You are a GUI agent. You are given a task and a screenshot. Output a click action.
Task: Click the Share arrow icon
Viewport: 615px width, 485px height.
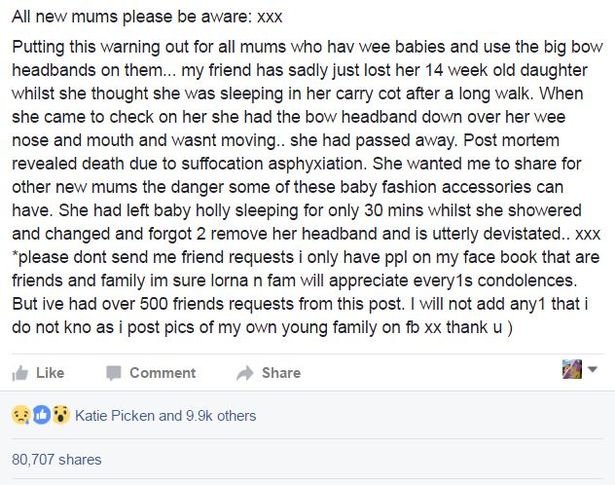pos(244,372)
